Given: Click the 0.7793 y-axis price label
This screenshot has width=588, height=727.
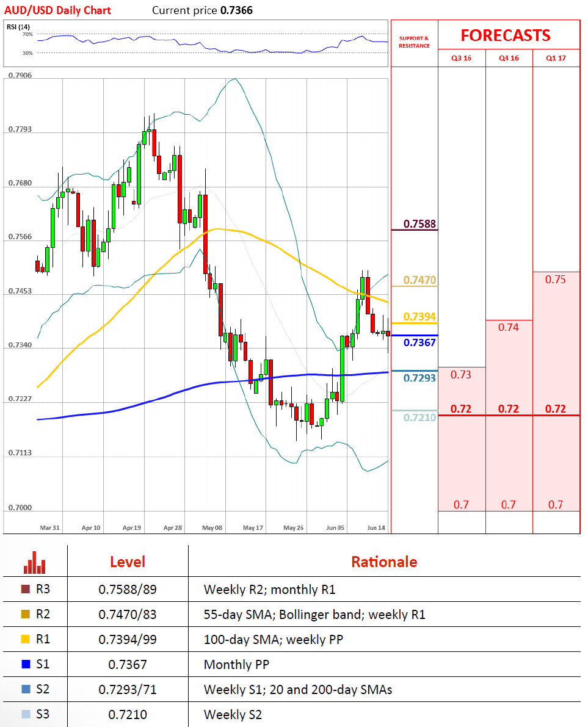Looking at the screenshot, I should click(20, 129).
